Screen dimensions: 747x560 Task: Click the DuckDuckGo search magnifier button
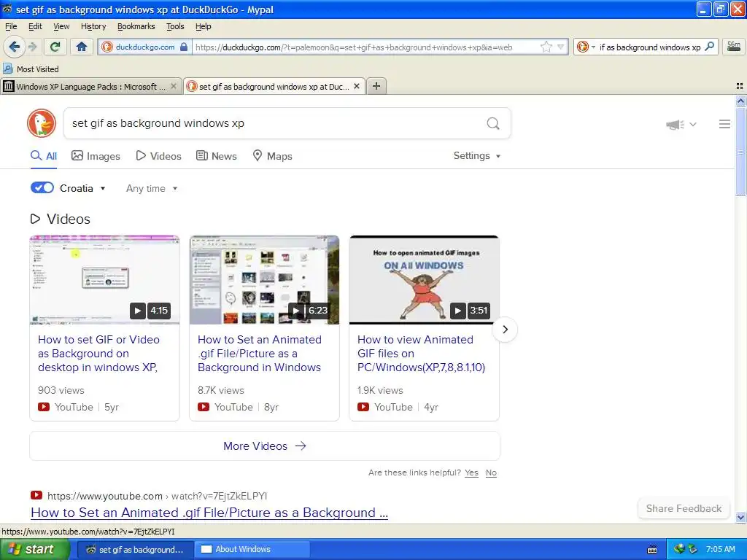point(493,123)
